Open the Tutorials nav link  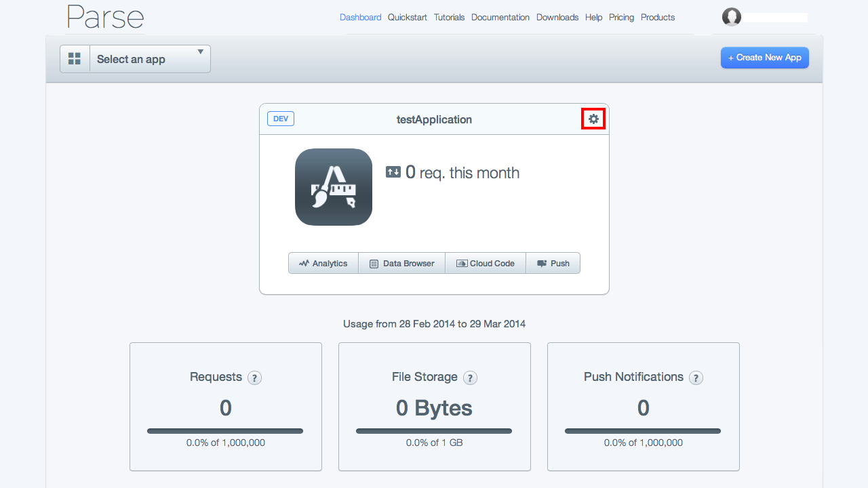point(449,18)
